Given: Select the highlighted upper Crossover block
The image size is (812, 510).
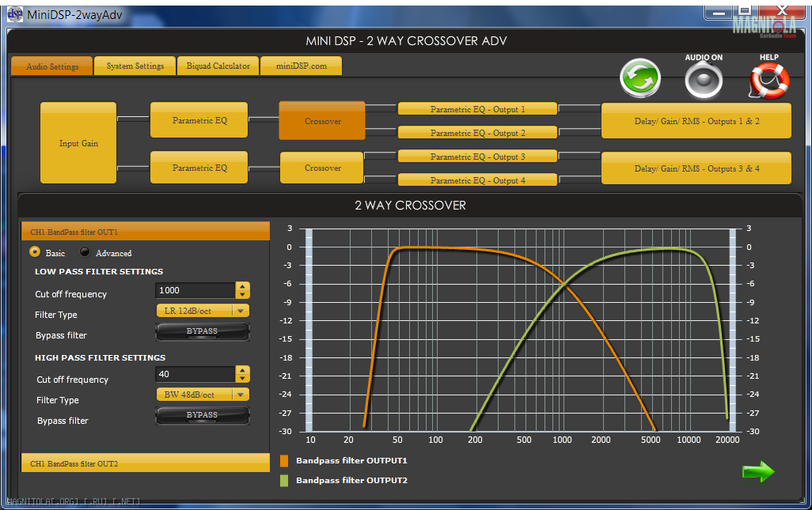Looking at the screenshot, I should pos(322,120).
